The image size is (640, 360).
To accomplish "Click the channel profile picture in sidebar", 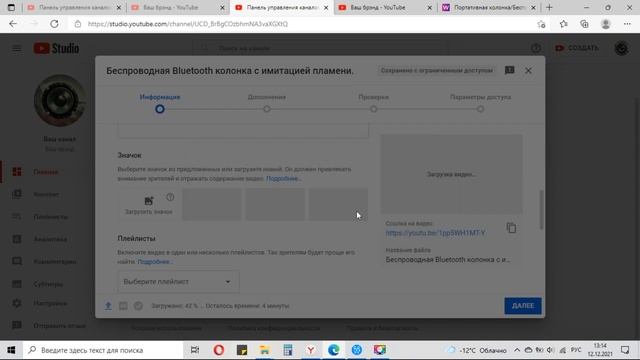I will (x=60, y=100).
